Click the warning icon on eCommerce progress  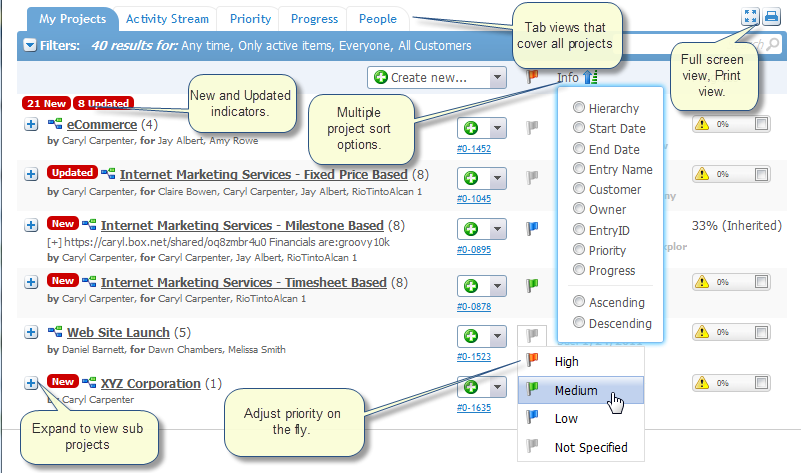[x=702, y=124]
